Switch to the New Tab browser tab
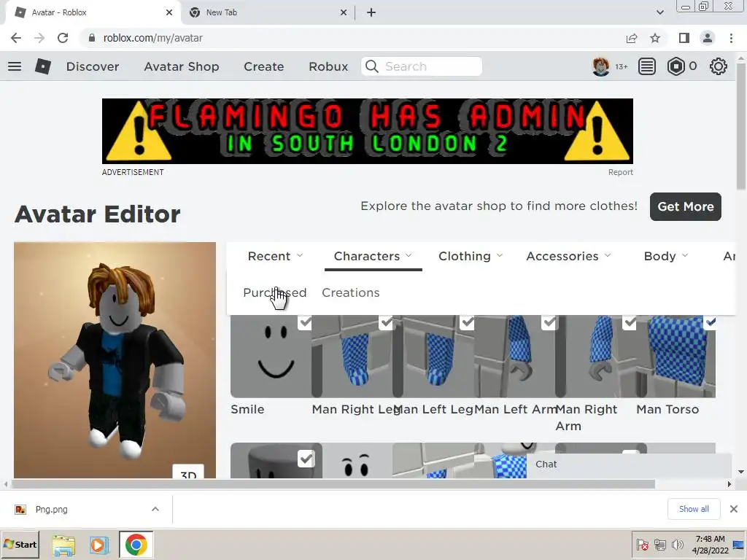 (267, 13)
